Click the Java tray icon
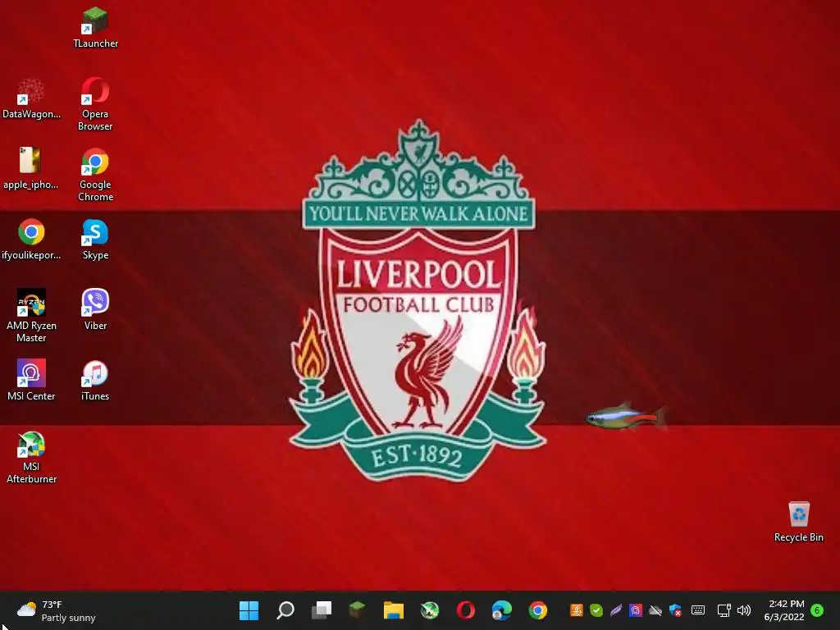The image size is (840, 630). pyautogui.click(x=577, y=610)
